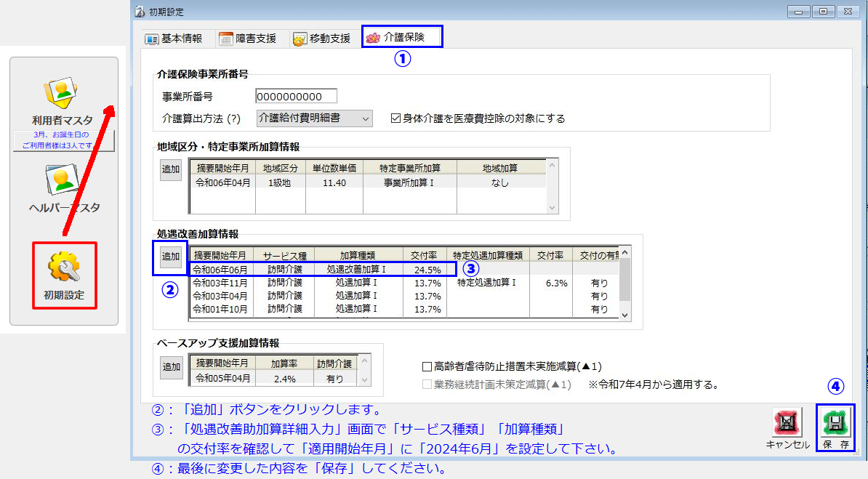Click the 介護保険 tab flower icon

373,38
